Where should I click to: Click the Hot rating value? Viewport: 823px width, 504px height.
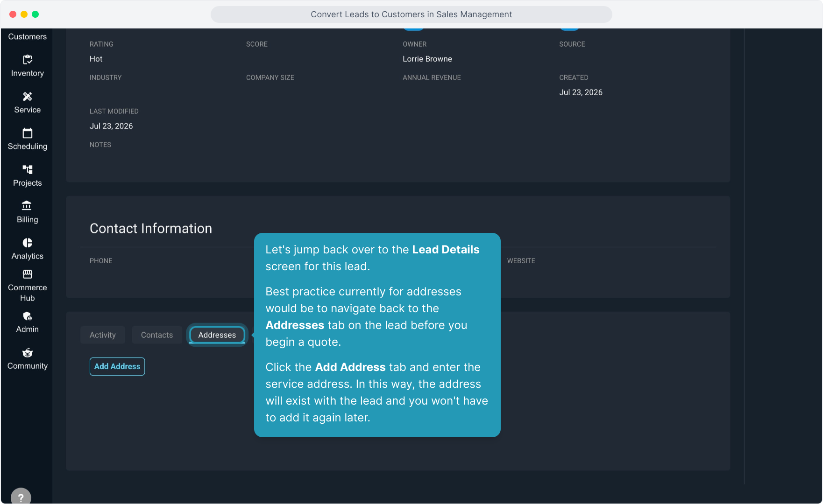(x=96, y=59)
